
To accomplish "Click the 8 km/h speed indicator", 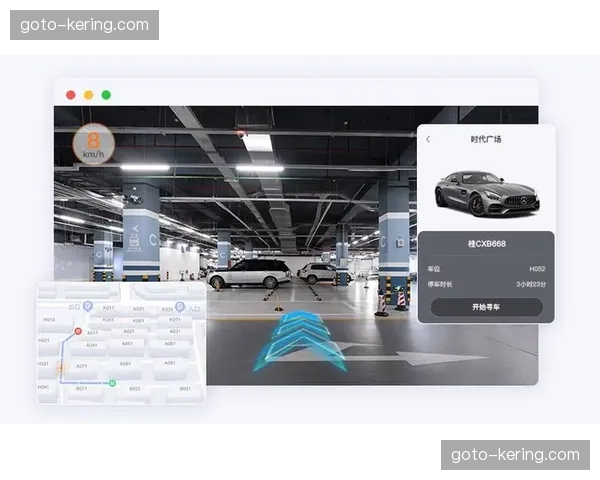I will click(92, 145).
